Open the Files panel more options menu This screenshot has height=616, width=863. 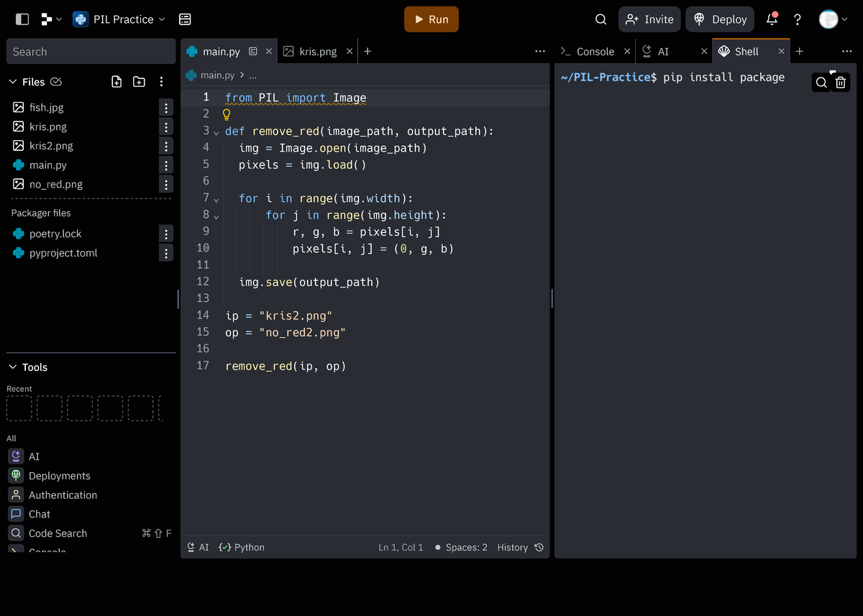tap(161, 82)
